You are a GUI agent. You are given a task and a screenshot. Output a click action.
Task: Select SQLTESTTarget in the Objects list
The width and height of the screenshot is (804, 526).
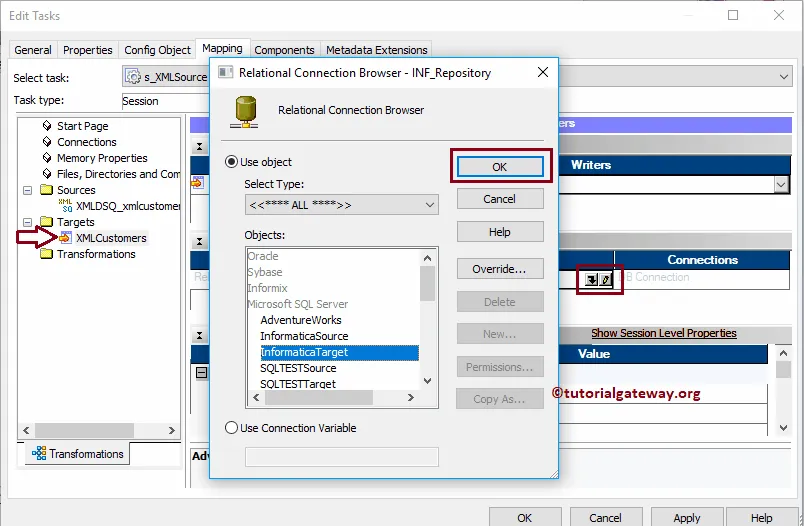298,384
